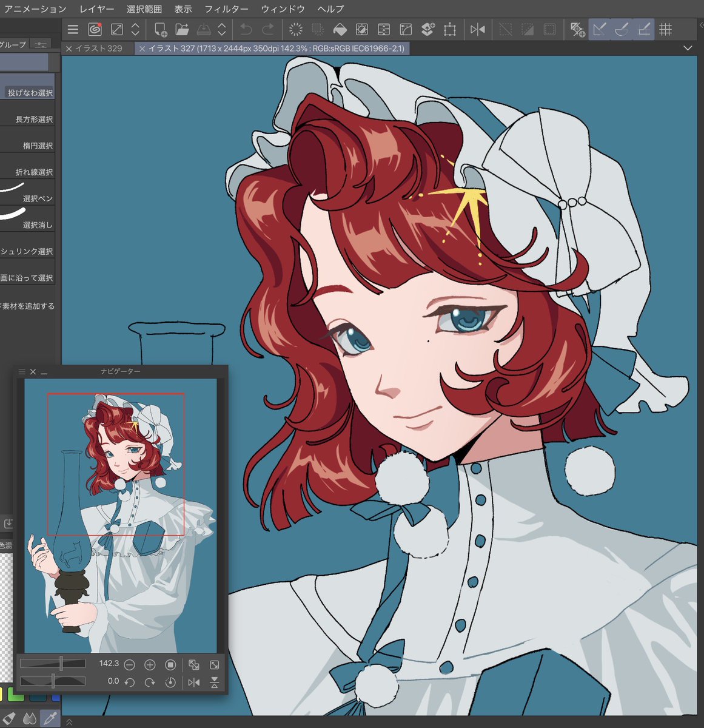Select 画に沿って選択 sub tool
Viewport: 704px width, 728px height.
(27, 271)
